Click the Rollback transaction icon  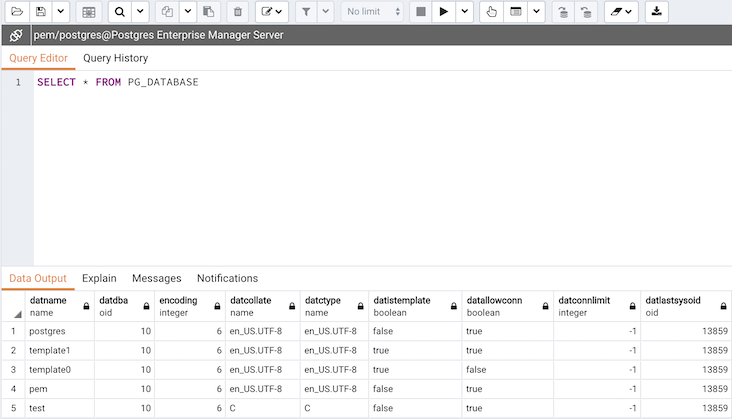586,12
